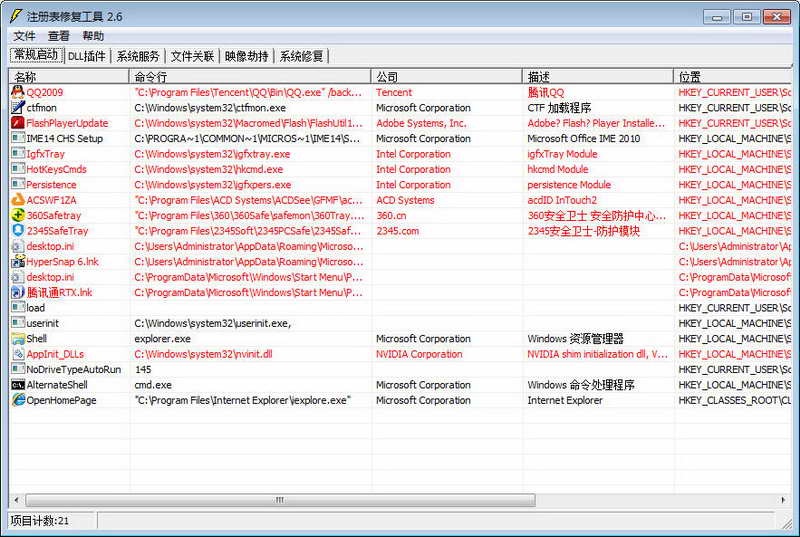Click the AlternateShell cmd icon

pos(18,385)
